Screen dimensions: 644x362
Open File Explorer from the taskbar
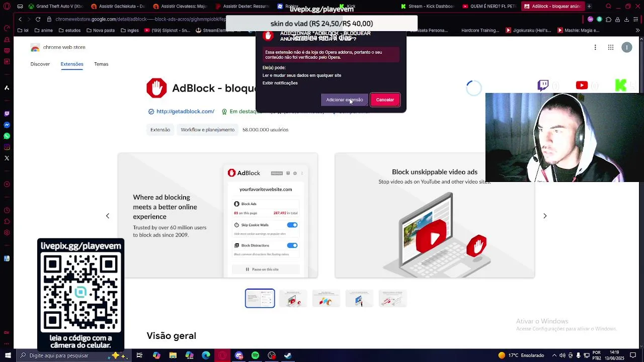click(x=173, y=355)
